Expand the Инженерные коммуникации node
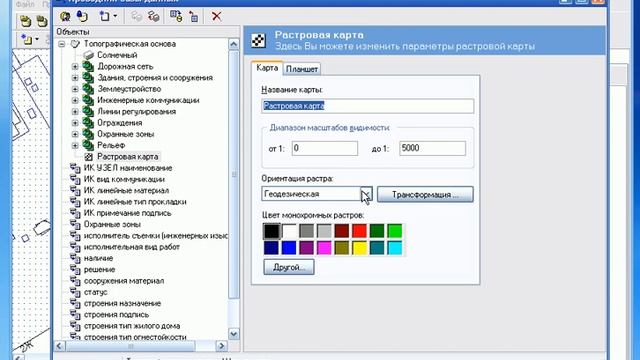 click(x=75, y=100)
